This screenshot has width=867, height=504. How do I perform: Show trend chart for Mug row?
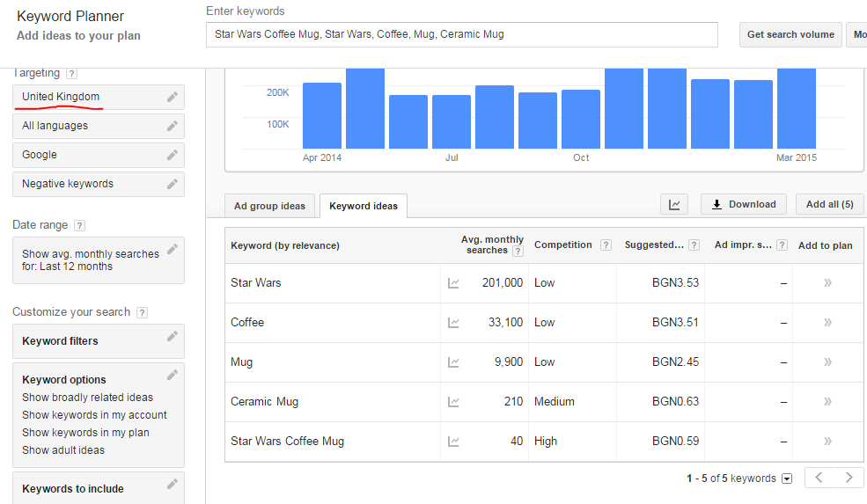point(453,362)
